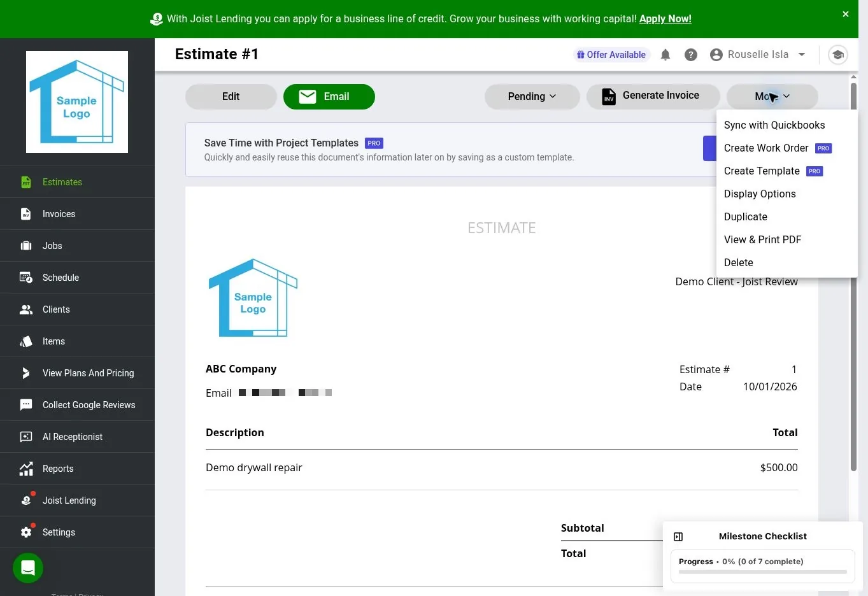This screenshot has width=868, height=596.
Task: Click the Offer Available badge
Action: pyautogui.click(x=611, y=55)
